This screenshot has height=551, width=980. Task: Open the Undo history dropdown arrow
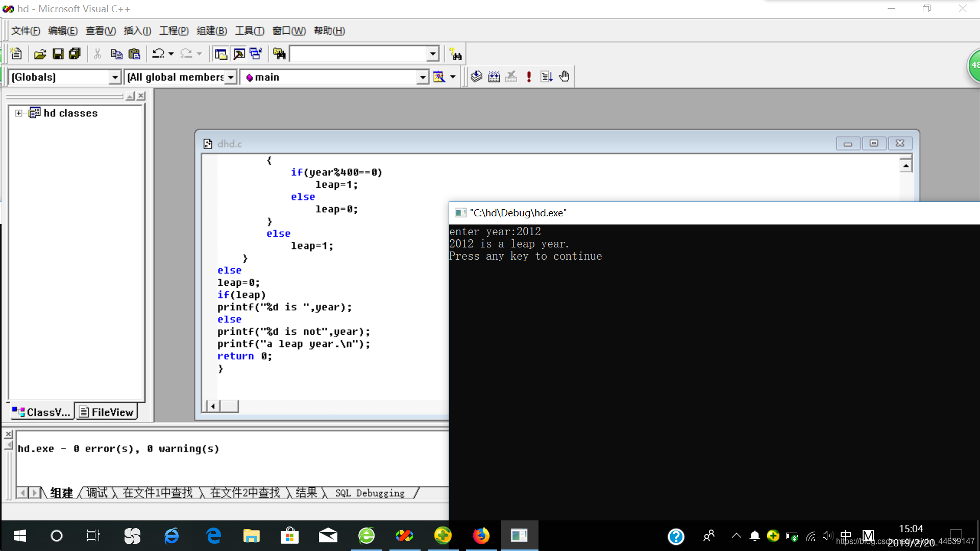coord(171,54)
